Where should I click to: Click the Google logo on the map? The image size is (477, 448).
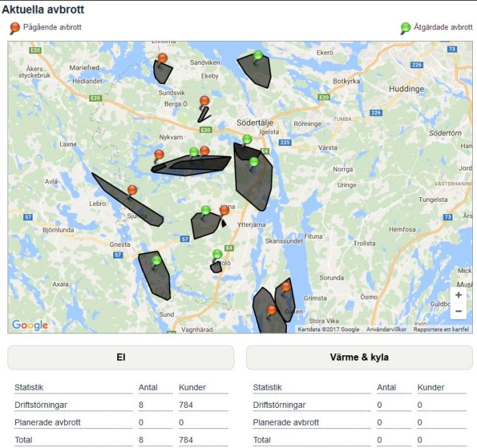[30, 325]
